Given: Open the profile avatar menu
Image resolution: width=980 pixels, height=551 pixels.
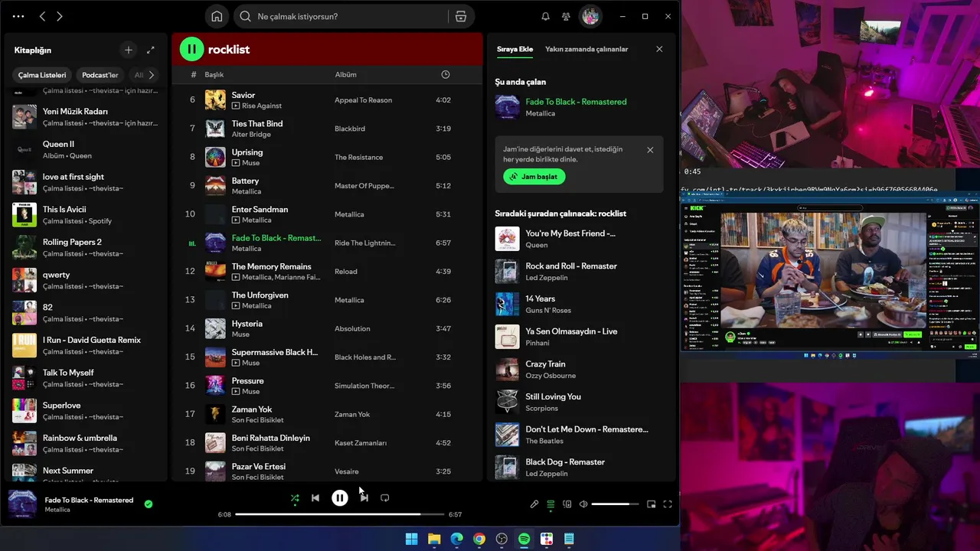Looking at the screenshot, I should coord(590,16).
